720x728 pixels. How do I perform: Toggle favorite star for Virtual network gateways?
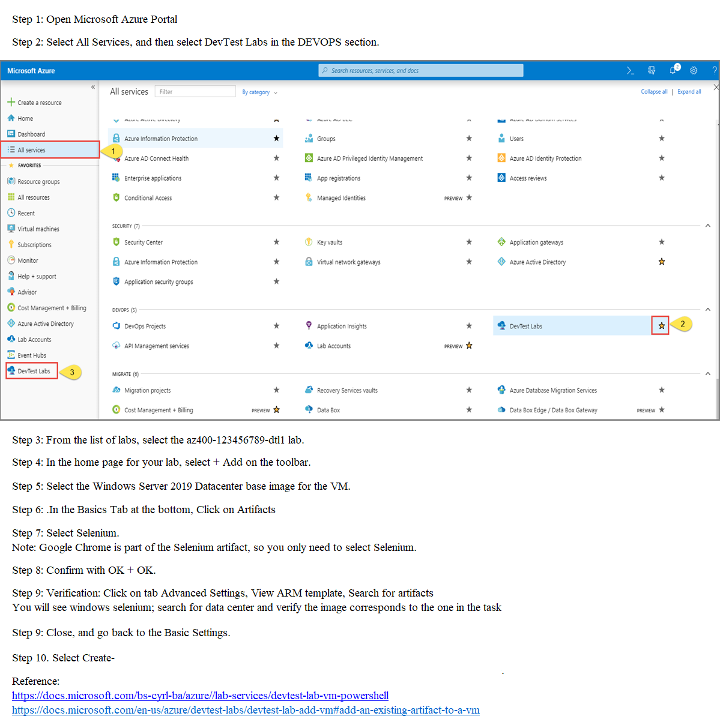pos(469,262)
